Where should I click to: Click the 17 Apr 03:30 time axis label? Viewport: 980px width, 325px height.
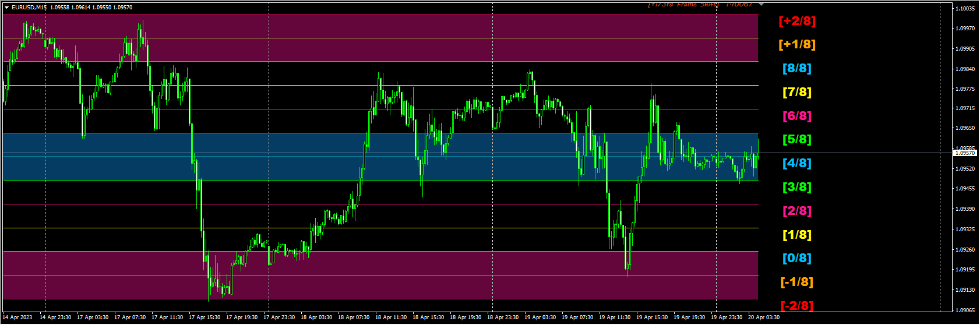(x=93, y=318)
